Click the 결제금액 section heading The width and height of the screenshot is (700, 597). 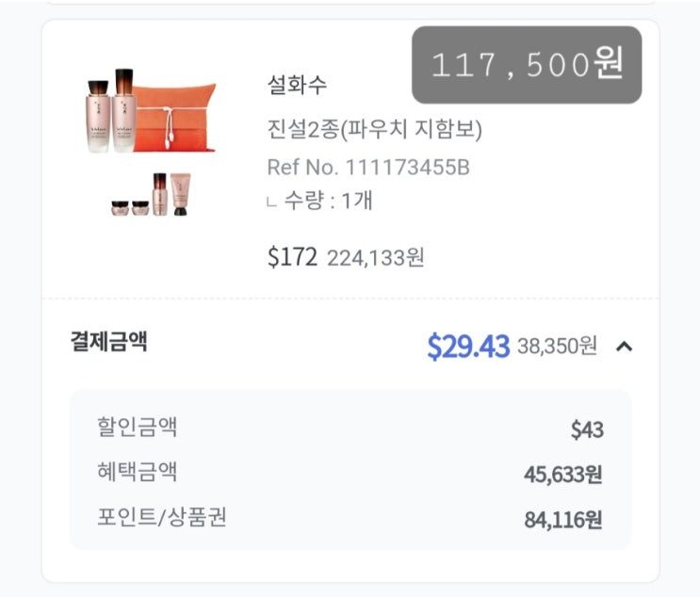(x=108, y=341)
